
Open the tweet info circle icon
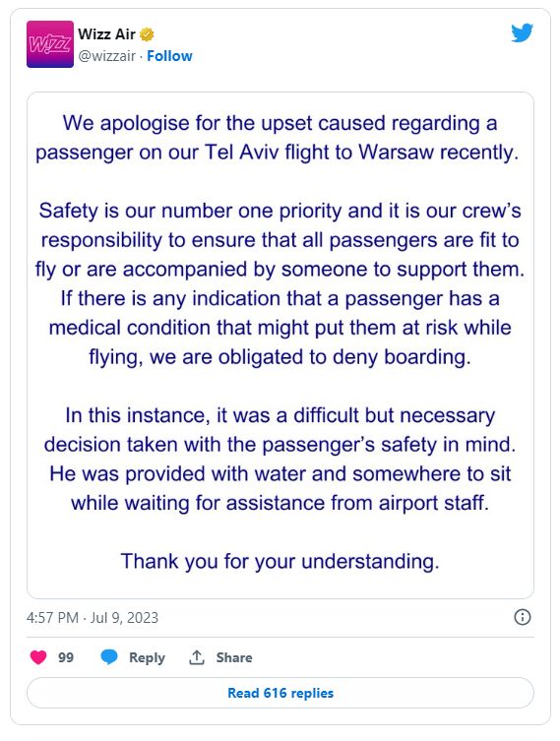click(x=523, y=617)
